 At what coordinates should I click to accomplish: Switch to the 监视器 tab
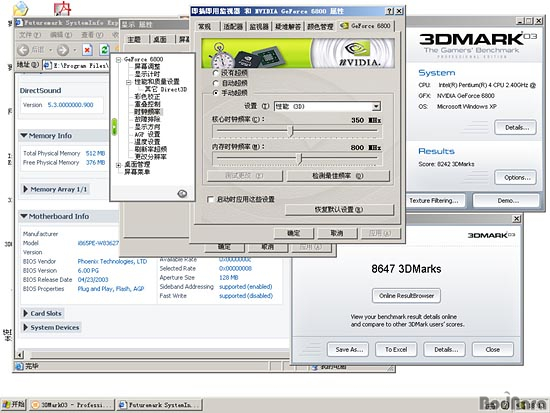tap(259, 27)
